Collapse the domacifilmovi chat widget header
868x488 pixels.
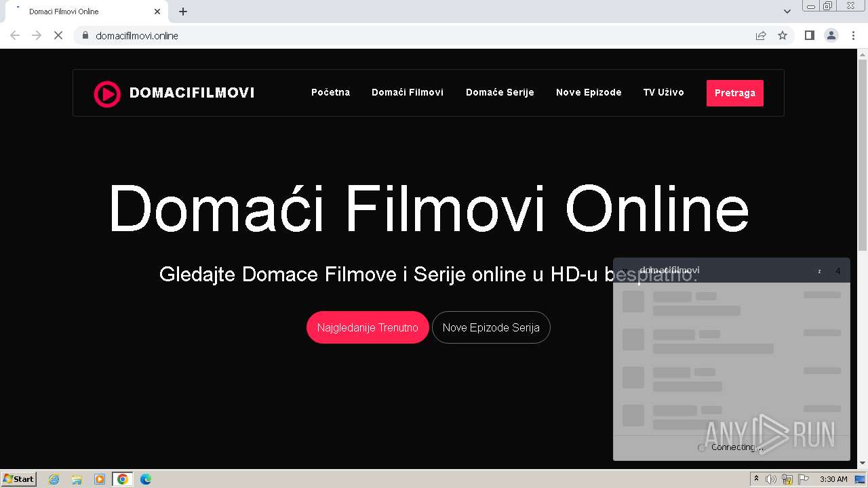tap(731, 270)
